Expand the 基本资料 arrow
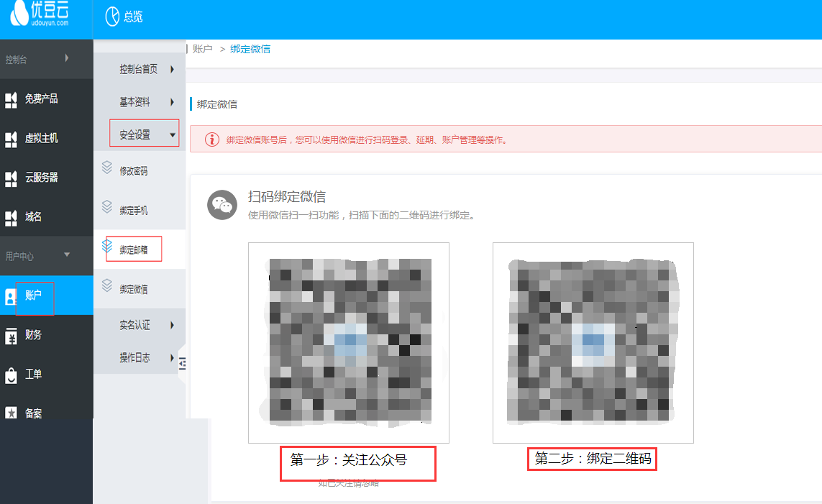 (x=172, y=102)
